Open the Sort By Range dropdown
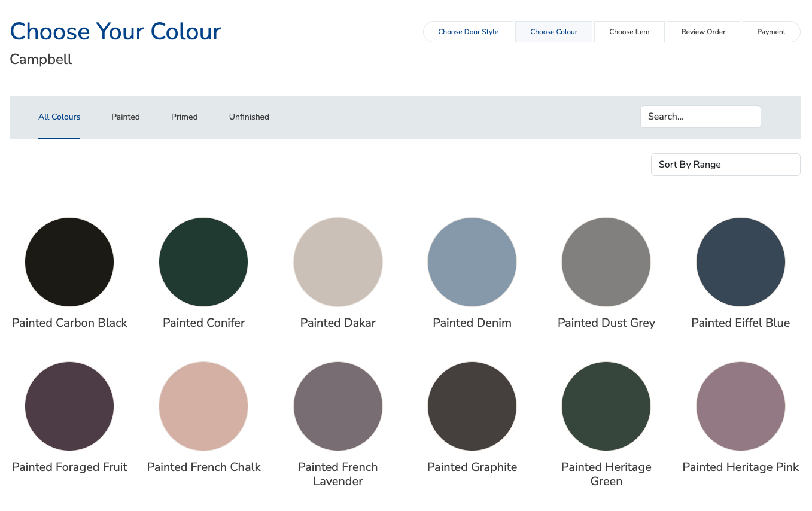Image resolution: width=812 pixels, height=511 pixels. (x=725, y=165)
